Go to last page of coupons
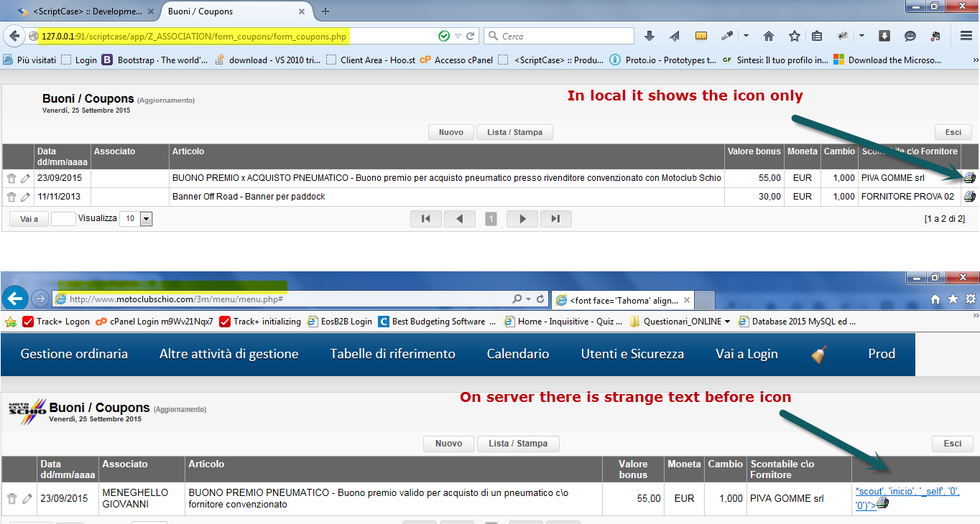The width and height of the screenshot is (980, 524). 555,219
